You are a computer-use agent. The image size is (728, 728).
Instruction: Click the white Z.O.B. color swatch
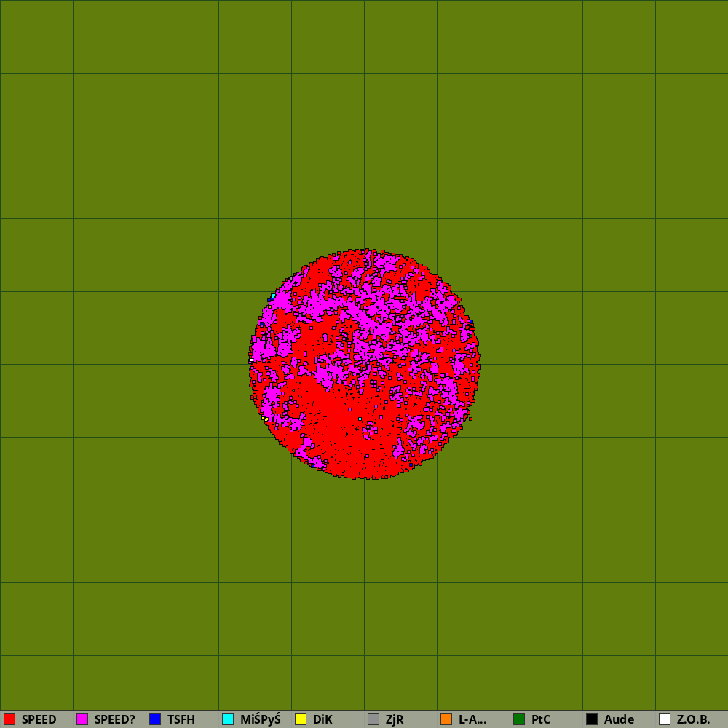(x=665, y=719)
